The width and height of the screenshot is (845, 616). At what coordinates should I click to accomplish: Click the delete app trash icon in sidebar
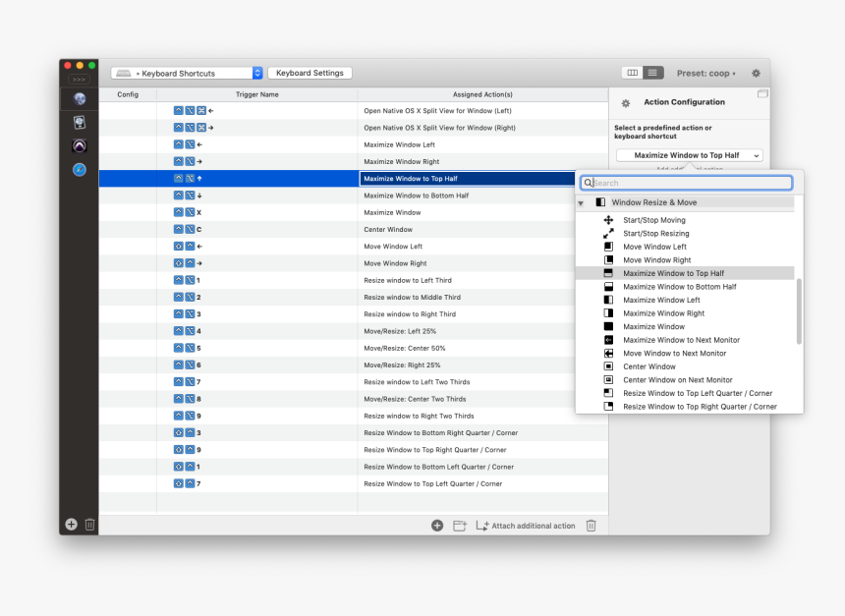coord(89,525)
